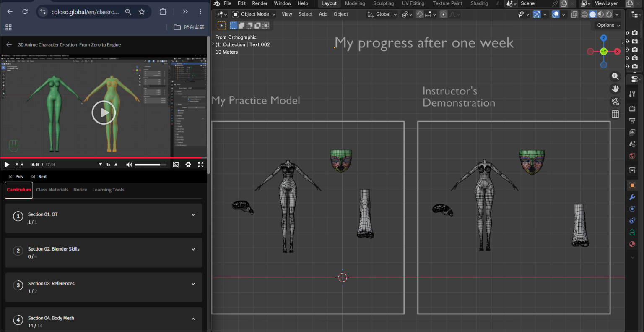Toggle camera view in the viewport
Screen dimensions: 644x332
click(615, 102)
